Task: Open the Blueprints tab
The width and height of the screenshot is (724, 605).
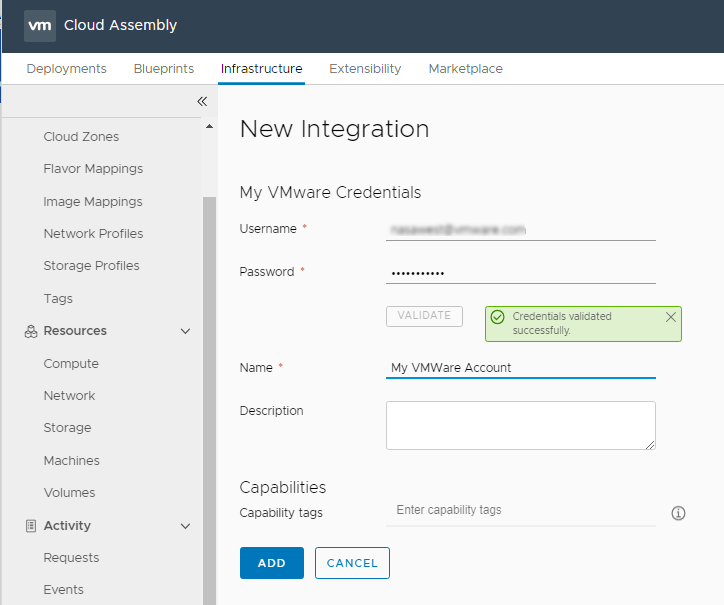Action: (x=163, y=69)
